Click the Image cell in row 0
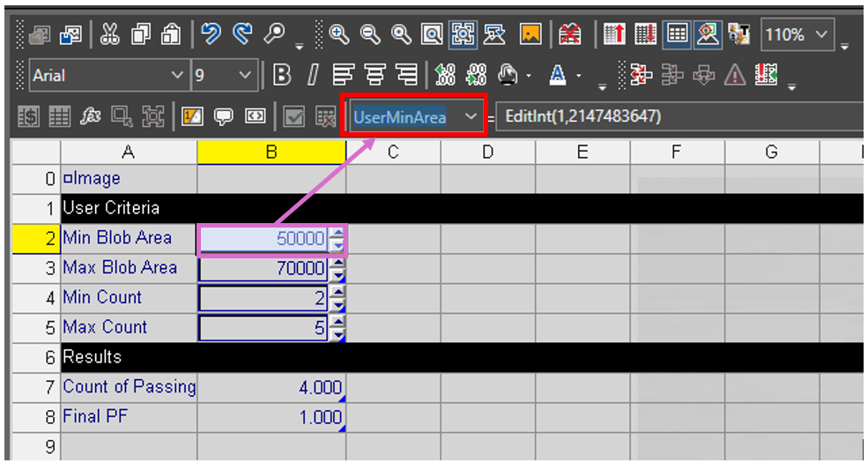This screenshot has width=868, height=463. 129,179
